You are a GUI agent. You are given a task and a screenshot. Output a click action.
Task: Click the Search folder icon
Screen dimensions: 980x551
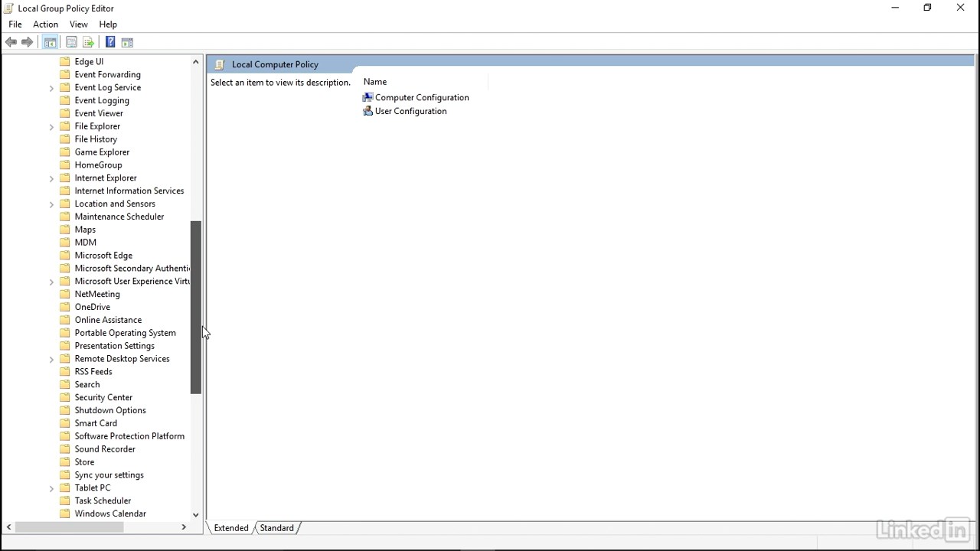65,384
